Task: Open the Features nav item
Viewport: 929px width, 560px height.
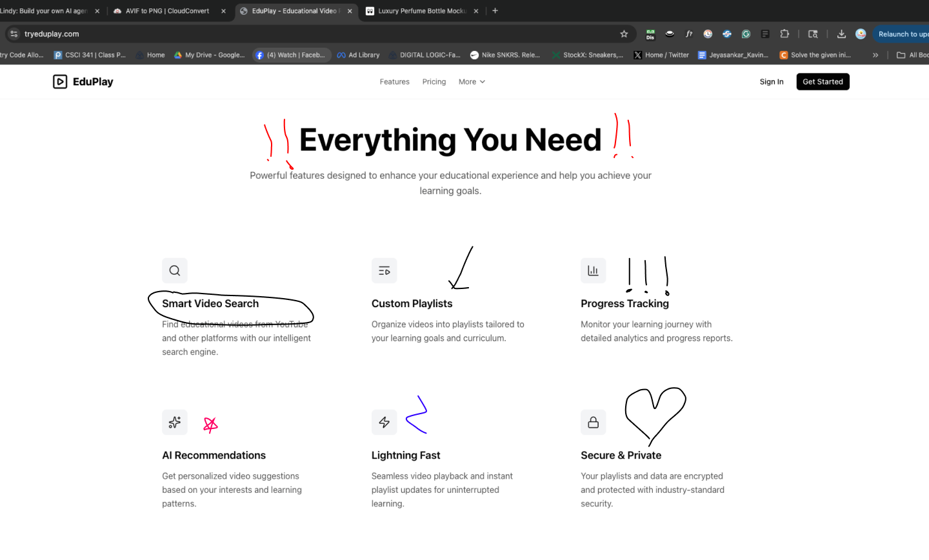Action: [x=395, y=82]
